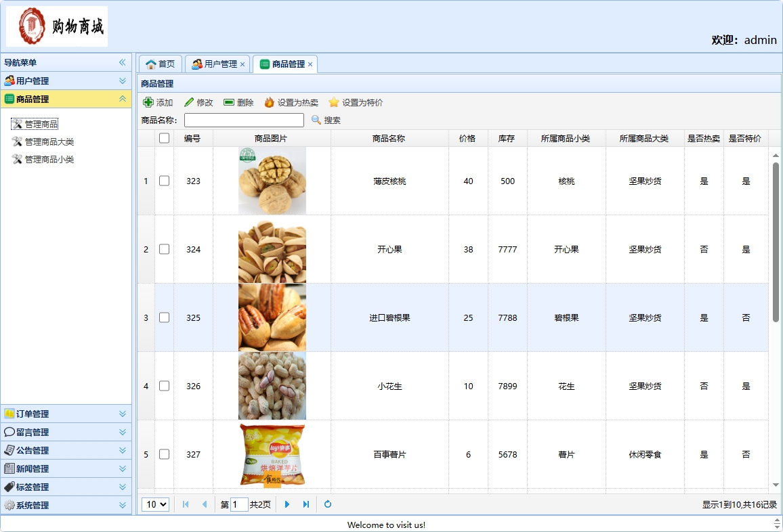Check the select-all checkbox in table header
Screen dimensions: 783x532
coord(165,137)
